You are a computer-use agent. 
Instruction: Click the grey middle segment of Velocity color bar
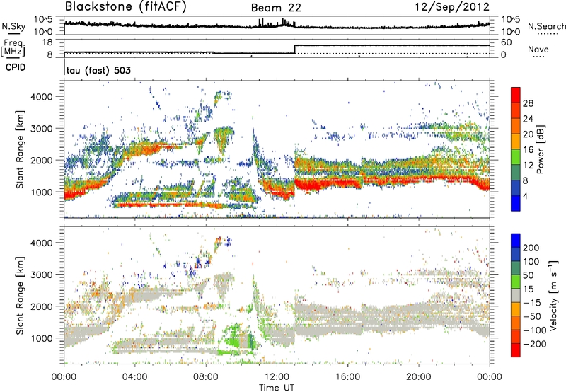pyautogui.click(x=516, y=295)
